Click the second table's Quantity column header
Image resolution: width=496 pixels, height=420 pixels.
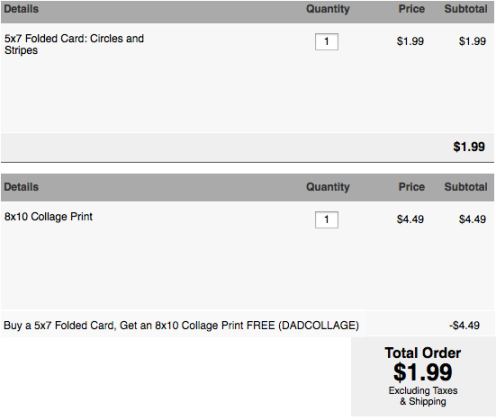pyautogui.click(x=328, y=187)
